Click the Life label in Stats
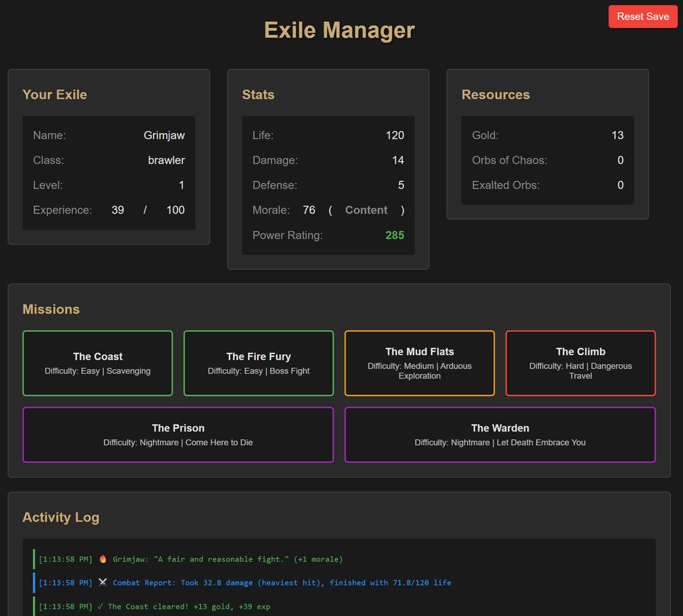The height and width of the screenshot is (616, 683). 263,135
